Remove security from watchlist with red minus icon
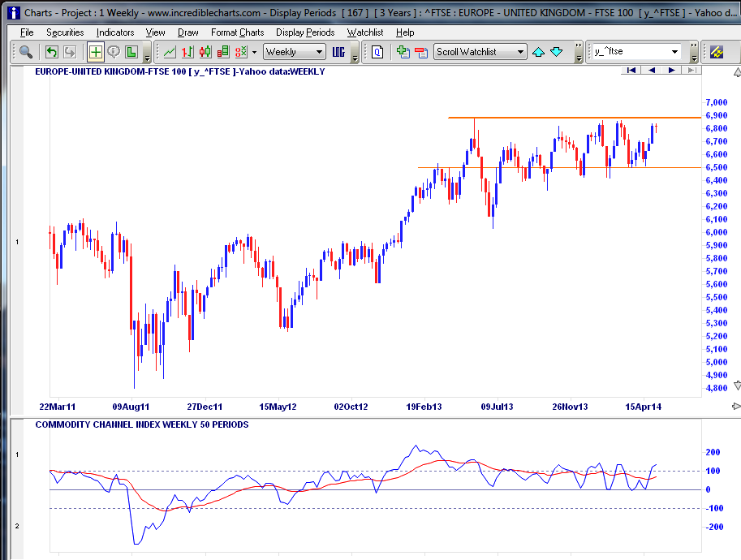The image size is (741, 560). click(x=421, y=51)
